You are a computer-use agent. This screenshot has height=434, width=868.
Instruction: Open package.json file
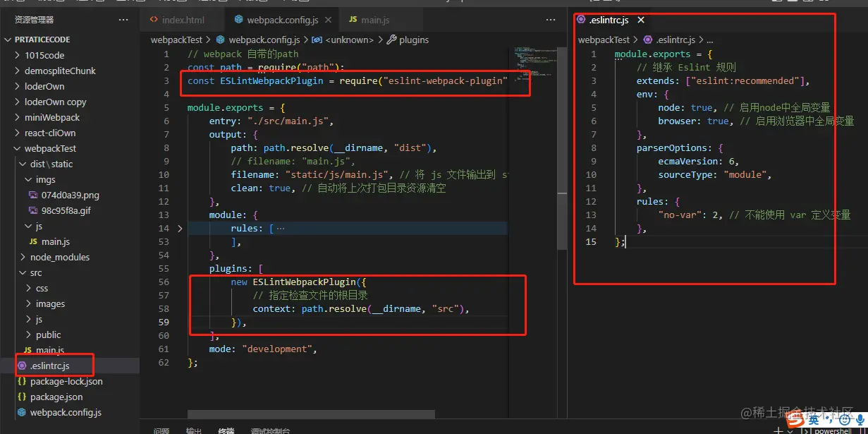[x=70, y=397]
